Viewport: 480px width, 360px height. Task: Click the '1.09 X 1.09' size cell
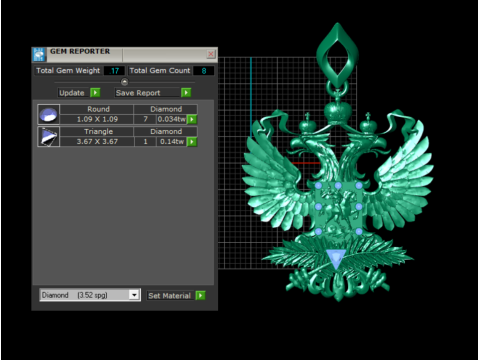click(97, 119)
